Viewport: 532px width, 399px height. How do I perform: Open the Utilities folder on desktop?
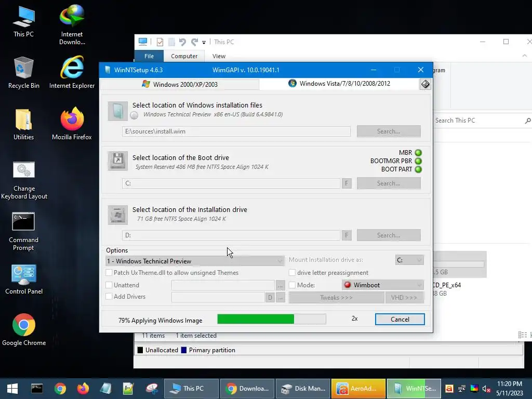tap(23, 124)
